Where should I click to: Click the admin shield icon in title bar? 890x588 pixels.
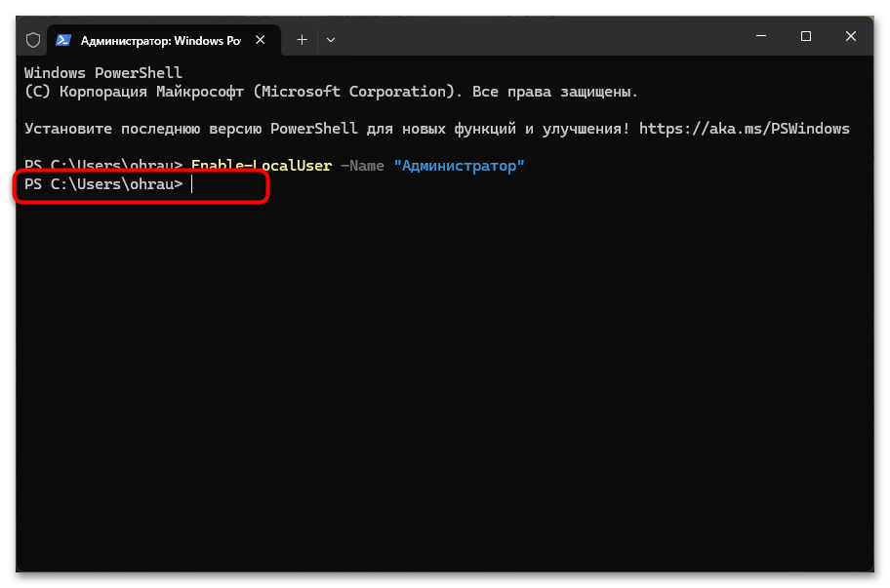33,40
